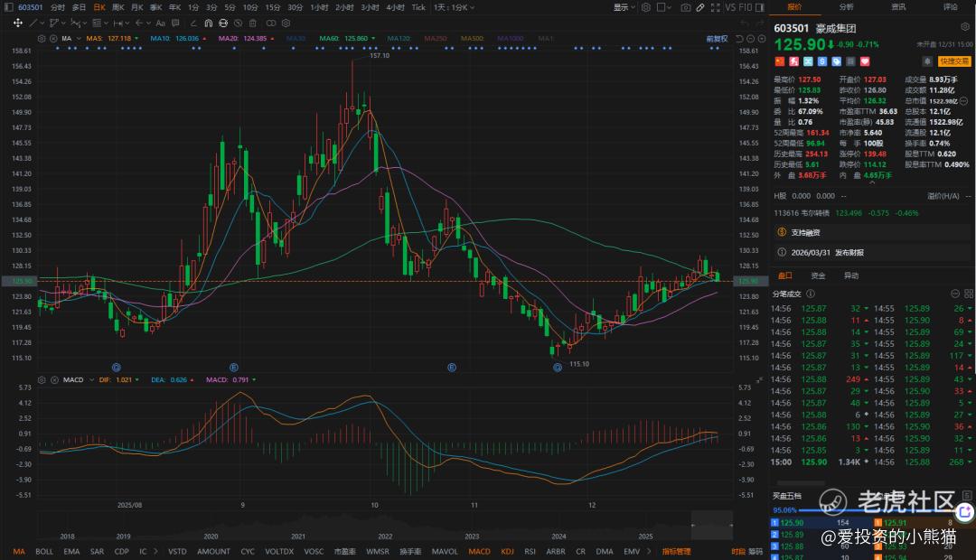Enable the magnet snap tool
Screen dimensions: 976x560
pos(209,23)
